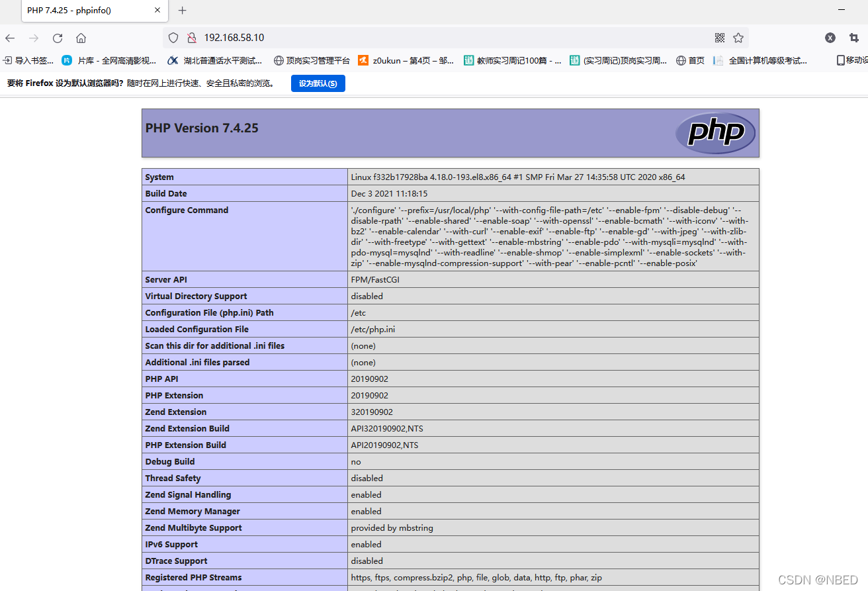Image resolution: width=868 pixels, height=591 pixels.
Task: Select the FPM/FastCGI value
Action: (x=375, y=280)
